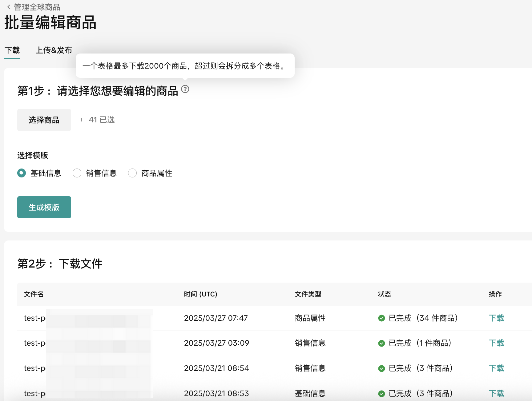This screenshot has width=532, height=401.
Task: Click the tooltip about 2000个商品 limit
Action: coord(185,66)
